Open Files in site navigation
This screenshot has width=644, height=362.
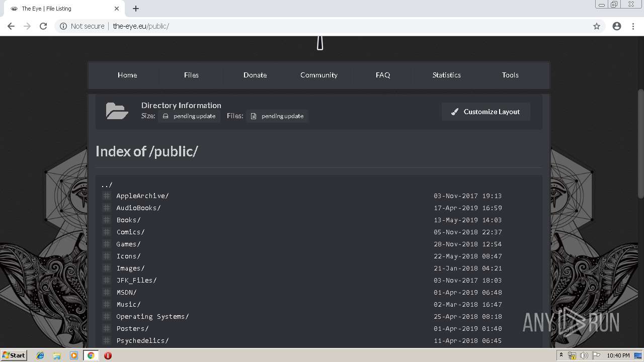(x=191, y=75)
